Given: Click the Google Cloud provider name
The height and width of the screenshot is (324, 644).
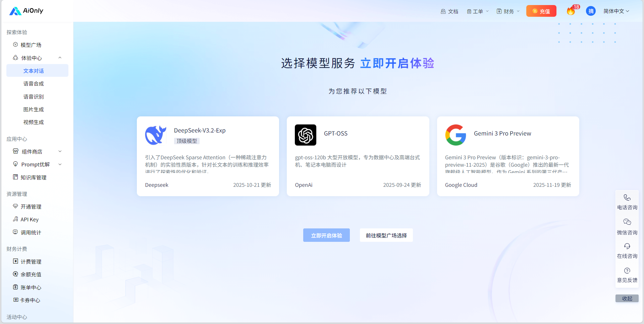Looking at the screenshot, I should (461, 185).
